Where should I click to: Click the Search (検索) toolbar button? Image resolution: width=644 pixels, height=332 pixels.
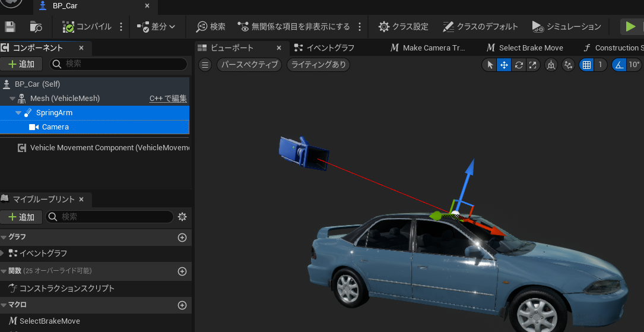coord(211,27)
